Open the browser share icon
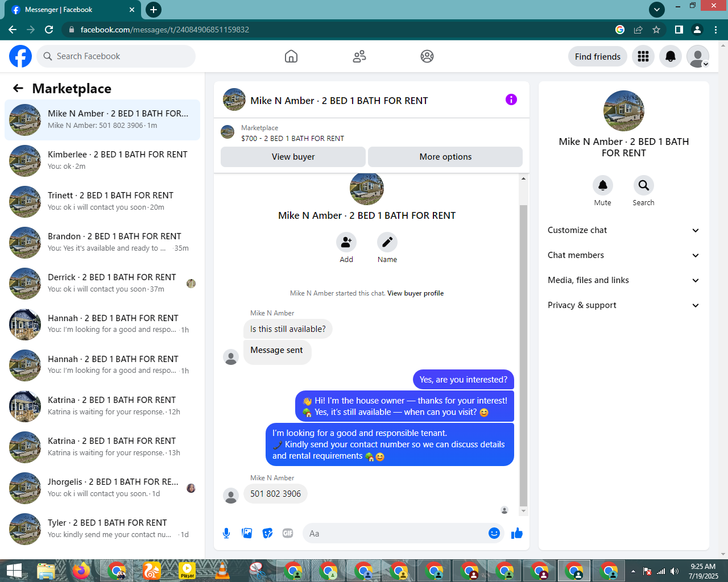This screenshot has height=582, width=728. coord(638,30)
